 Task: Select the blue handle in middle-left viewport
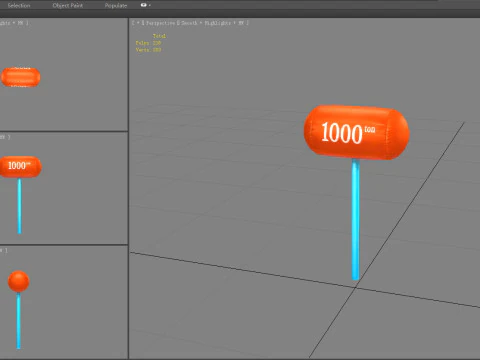tap(19, 206)
